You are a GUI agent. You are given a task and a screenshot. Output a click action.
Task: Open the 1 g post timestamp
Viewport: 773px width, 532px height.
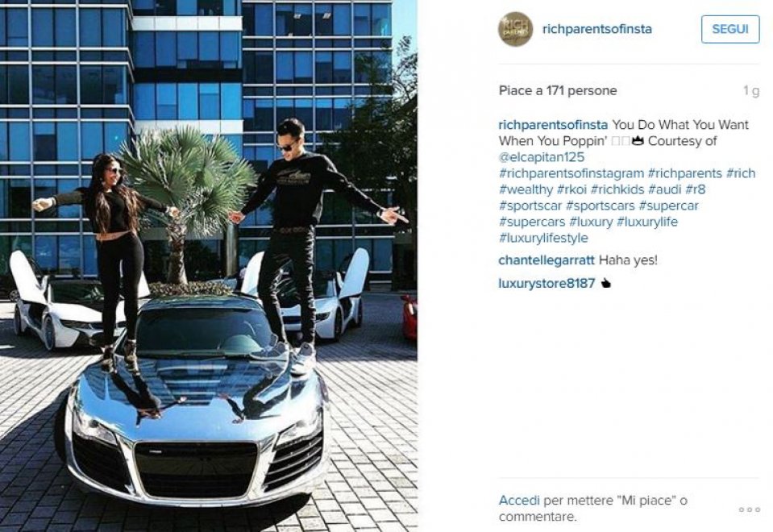coord(751,91)
